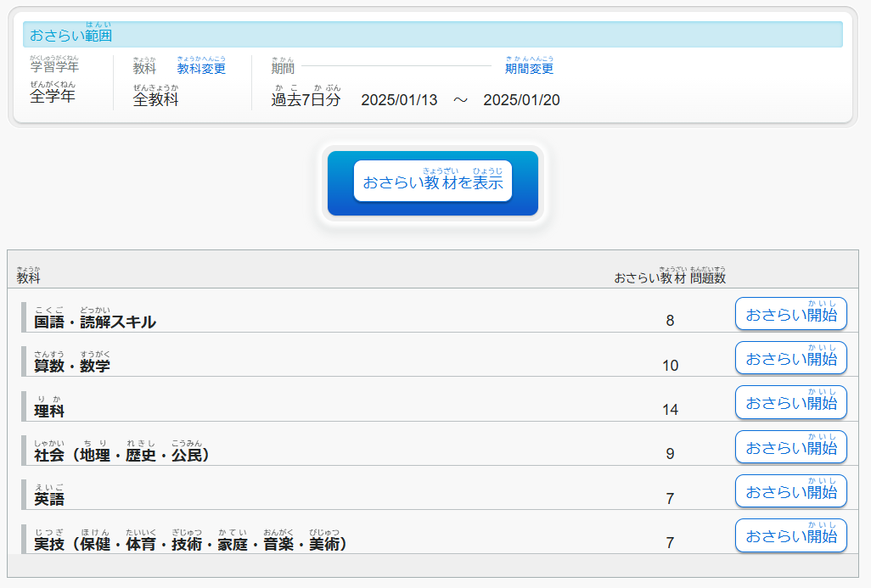
Task: Select the 国語・読解スキル subject name
Action: (95, 322)
